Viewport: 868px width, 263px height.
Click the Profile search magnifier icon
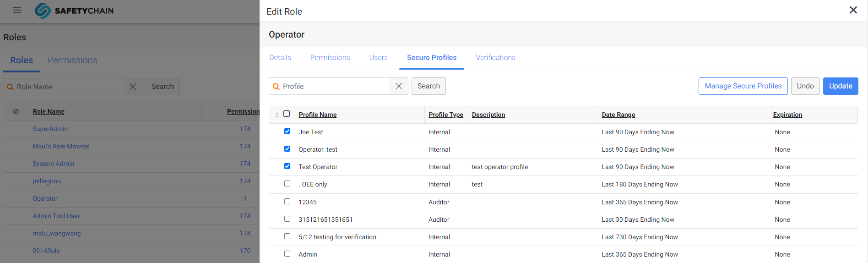click(x=276, y=87)
